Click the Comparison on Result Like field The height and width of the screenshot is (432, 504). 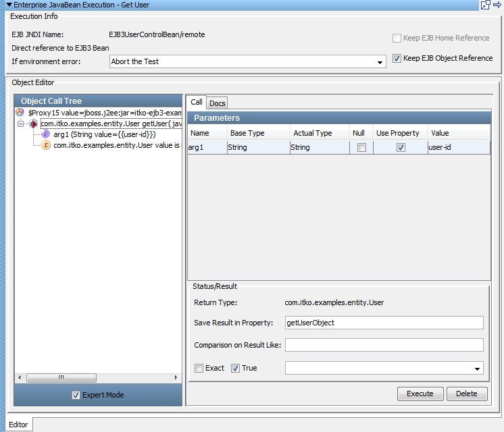tap(384, 345)
